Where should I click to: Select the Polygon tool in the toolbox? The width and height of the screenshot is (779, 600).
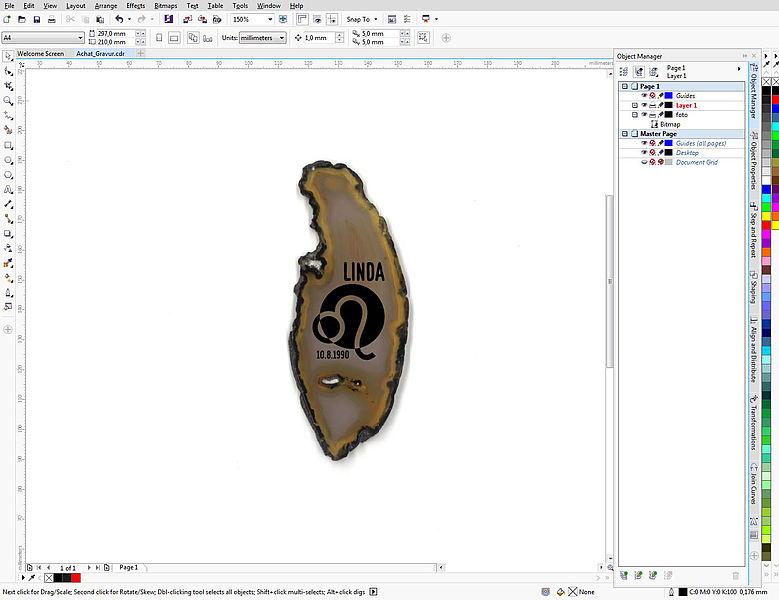(8, 175)
